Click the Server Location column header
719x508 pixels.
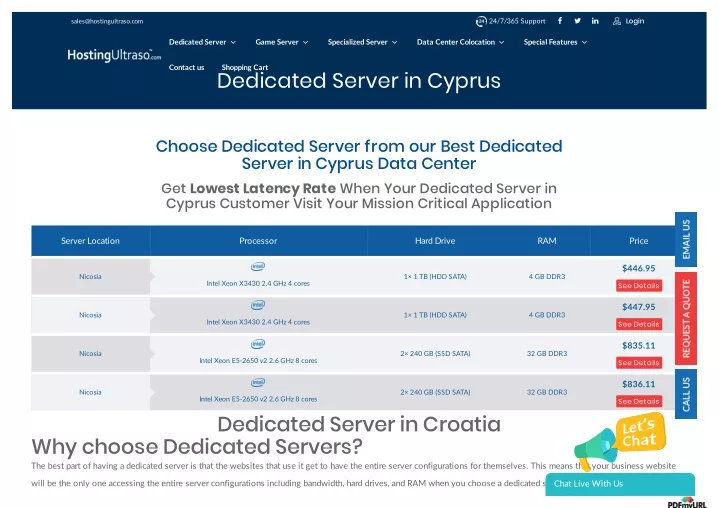point(90,241)
